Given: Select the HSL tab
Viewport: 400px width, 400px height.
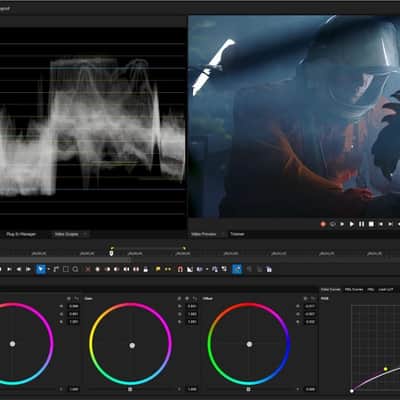Looking at the screenshot, I should click(371, 290).
